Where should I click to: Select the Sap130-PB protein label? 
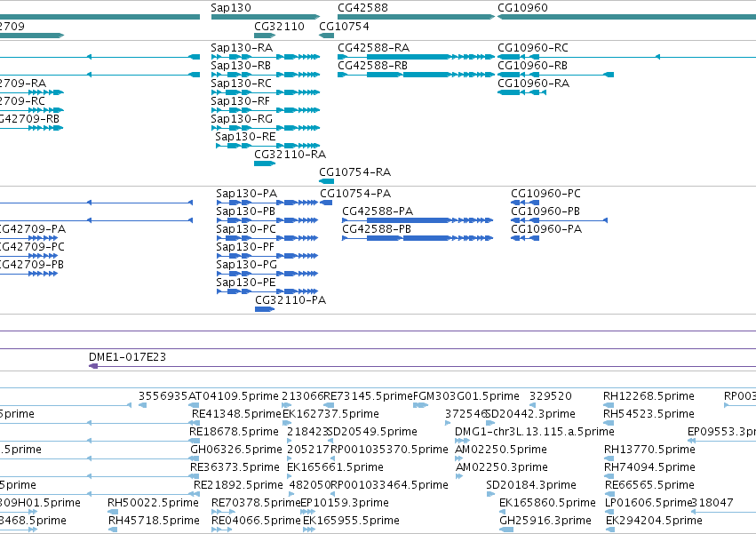pos(245,211)
